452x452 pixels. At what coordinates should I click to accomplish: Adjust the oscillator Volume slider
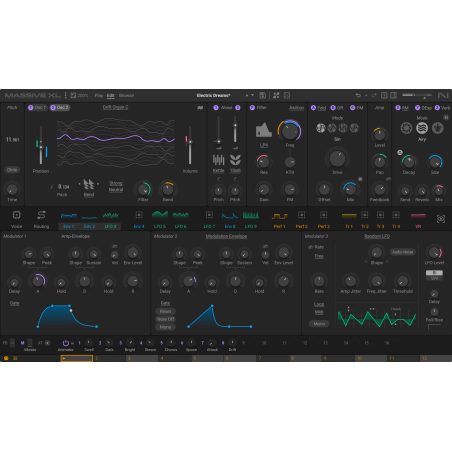tap(190, 145)
